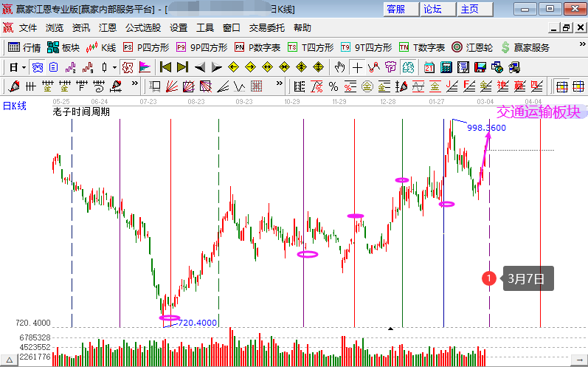The height and width of the screenshot is (367, 588).
Task: Click the triangle button at bottom-left corner
Action: pyautogui.click(x=10, y=360)
